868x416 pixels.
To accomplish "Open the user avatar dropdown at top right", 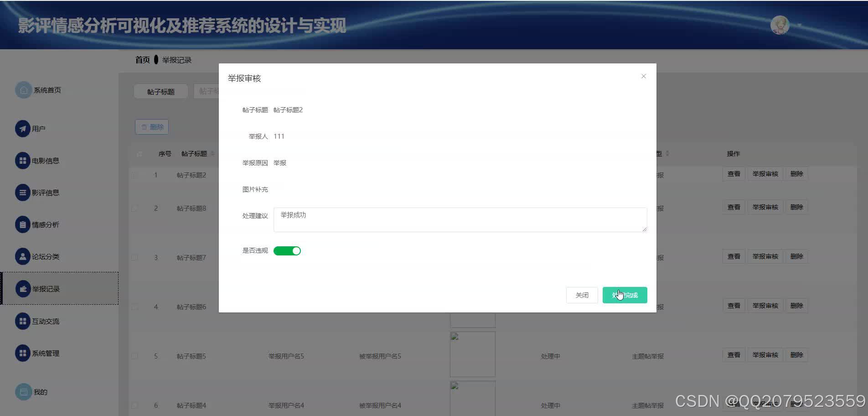I will click(x=779, y=25).
